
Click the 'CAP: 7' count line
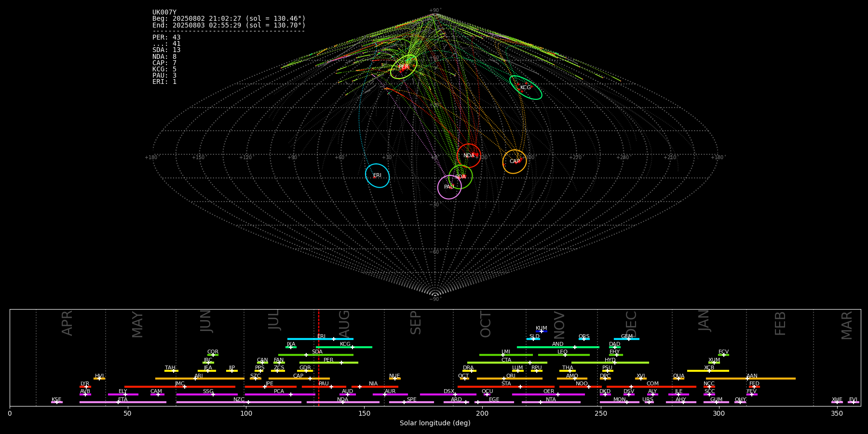164,63
